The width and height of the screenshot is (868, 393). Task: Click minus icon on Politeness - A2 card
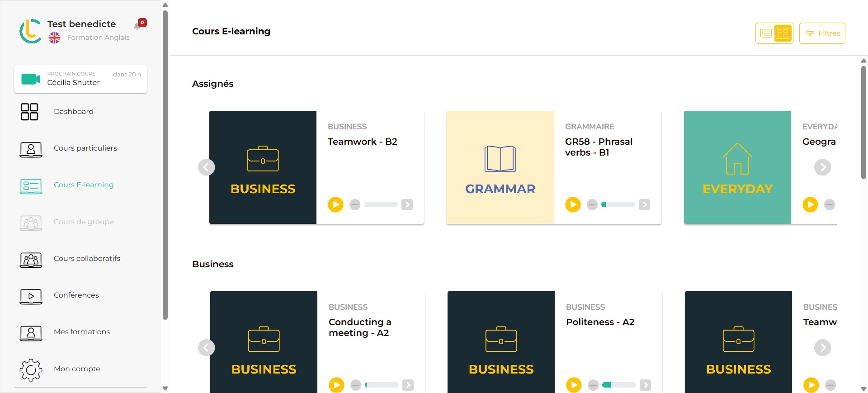(593, 385)
